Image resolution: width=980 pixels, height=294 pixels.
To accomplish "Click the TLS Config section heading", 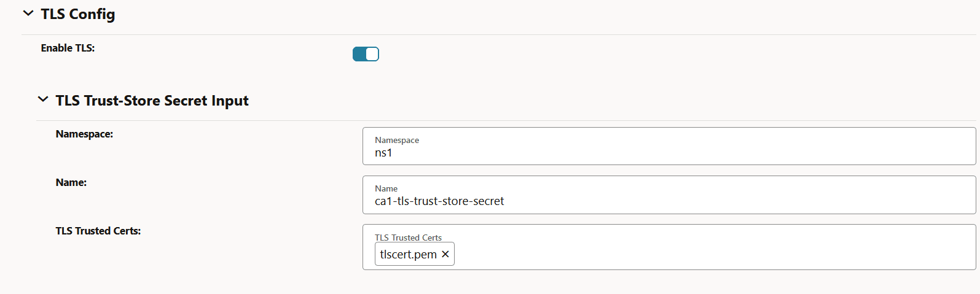I will click(x=78, y=14).
